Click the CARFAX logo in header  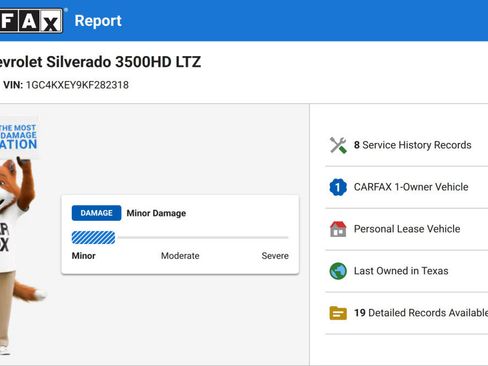(31, 21)
